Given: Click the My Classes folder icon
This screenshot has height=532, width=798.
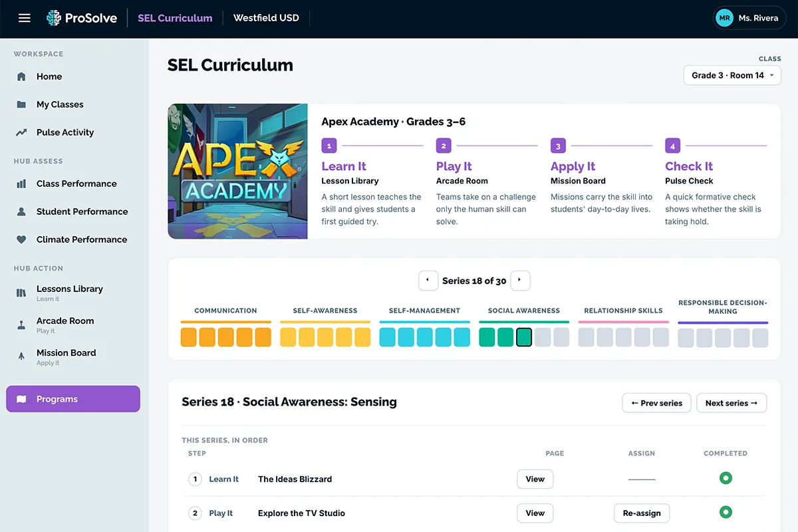Looking at the screenshot, I should tap(21, 104).
